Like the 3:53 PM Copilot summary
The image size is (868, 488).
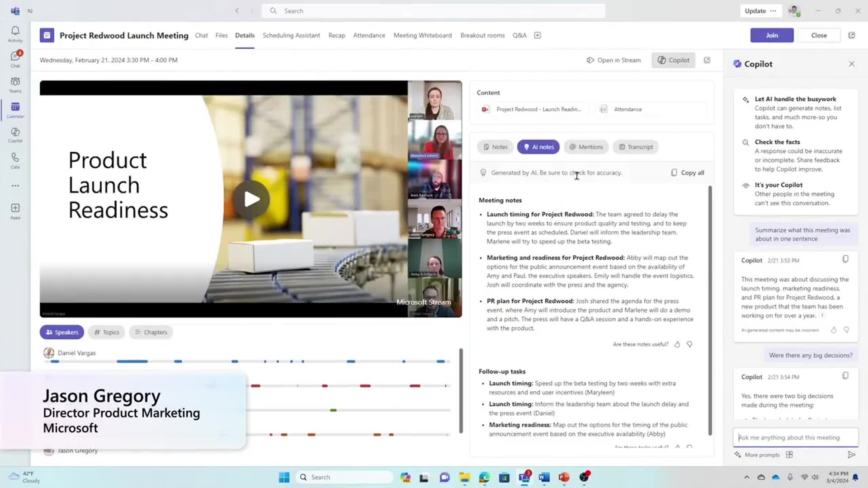tap(834, 330)
